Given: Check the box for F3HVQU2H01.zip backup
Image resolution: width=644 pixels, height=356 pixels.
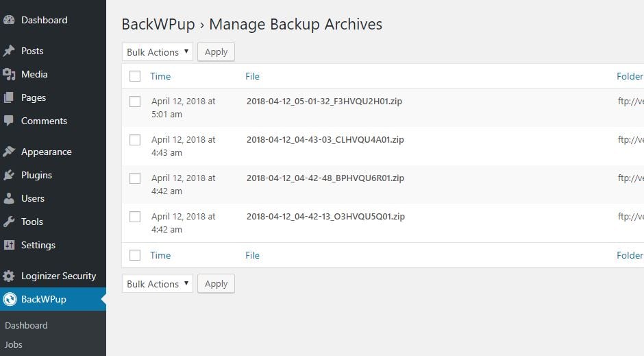Looking at the screenshot, I should pos(135,102).
